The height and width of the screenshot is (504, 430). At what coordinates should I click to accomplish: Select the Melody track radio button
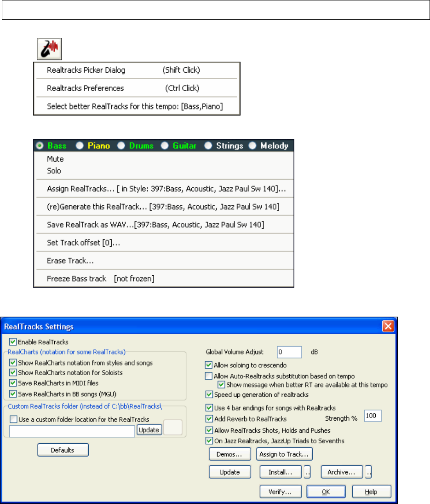click(x=252, y=145)
